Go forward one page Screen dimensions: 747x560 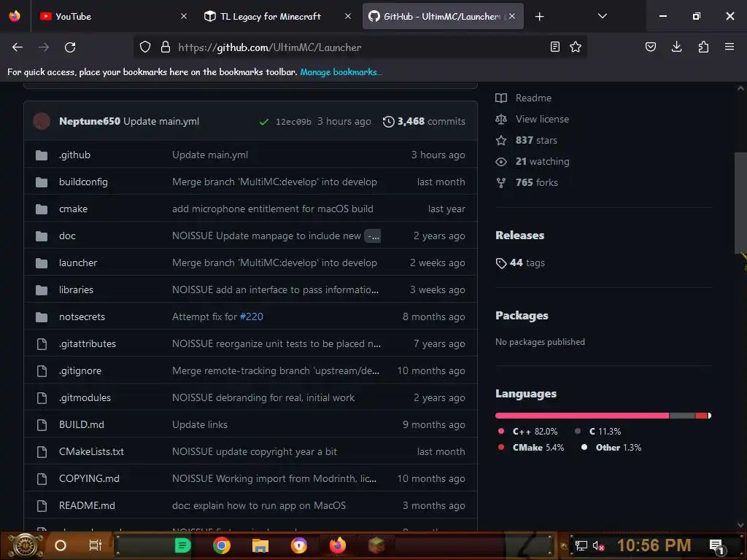click(44, 47)
